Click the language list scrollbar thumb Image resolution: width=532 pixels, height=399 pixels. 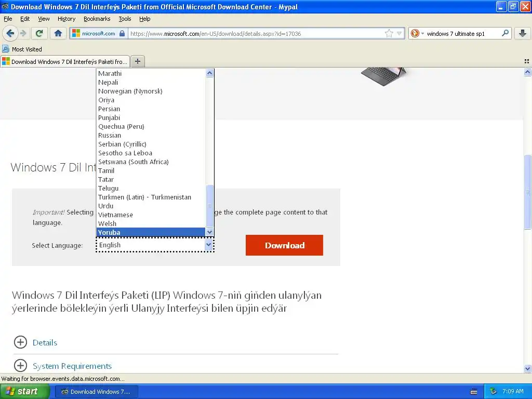click(x=209, y=206)
